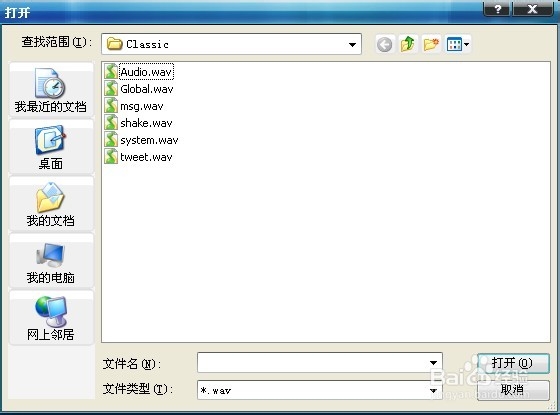The image size is (560, 415).
Task: Click the shake.wav file icon
Action: (x=111, y=123)
